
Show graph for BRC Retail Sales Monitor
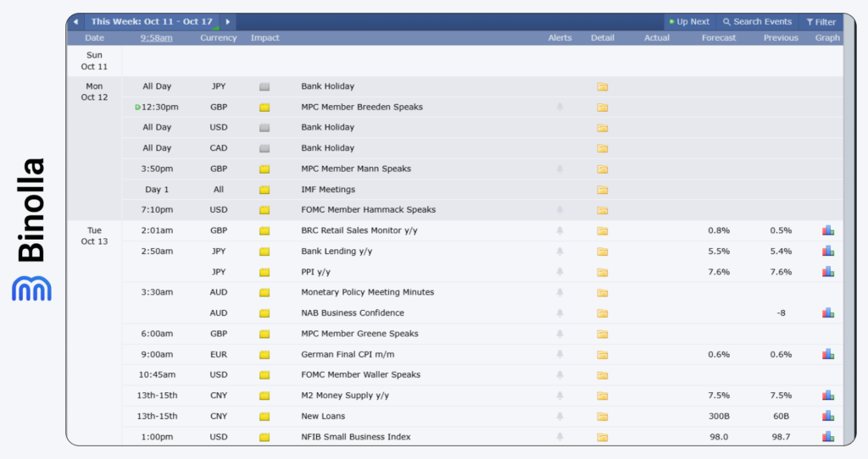coord(828,230)
